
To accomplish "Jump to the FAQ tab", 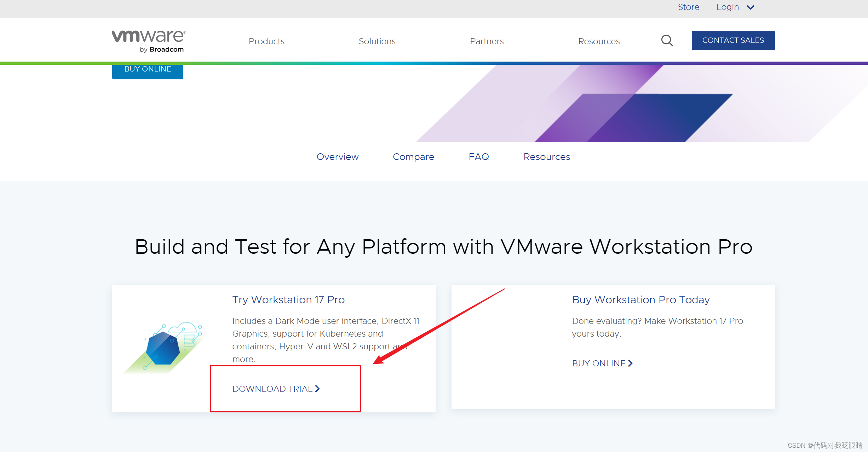I will pos(479,157).
